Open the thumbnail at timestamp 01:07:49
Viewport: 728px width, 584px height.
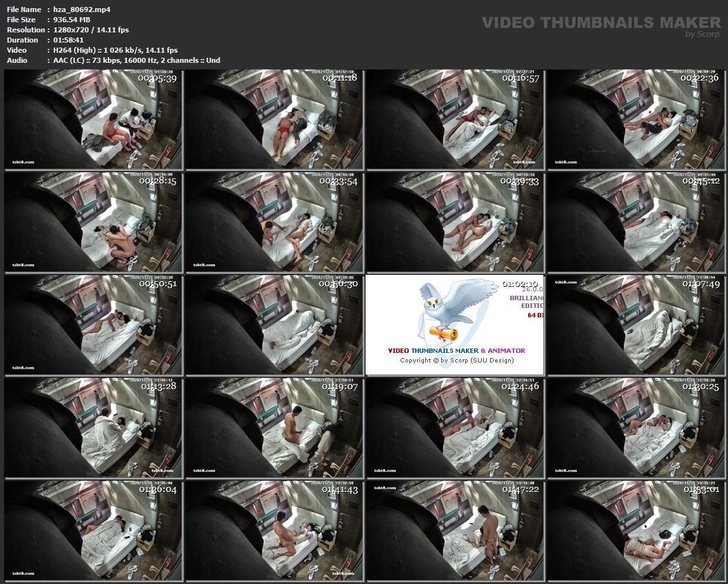point(637,325)
